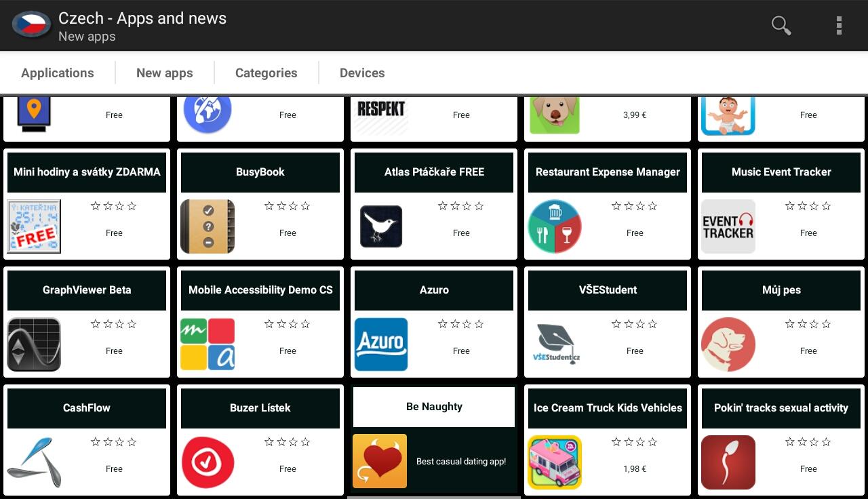Viewport: 868px width, 499px height.
Task: Click the Buzer Lístek title
Action: pos(260,408)
